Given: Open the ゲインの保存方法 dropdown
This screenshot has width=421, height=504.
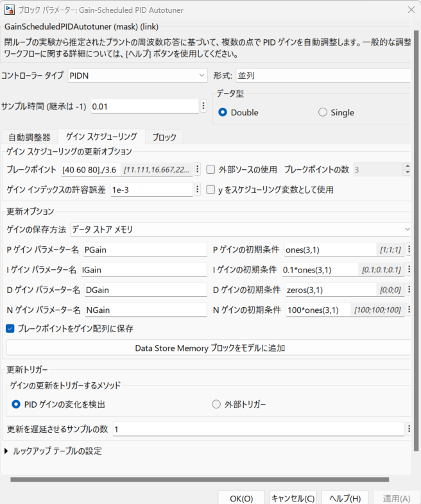Looking at the screenshot, I should 241,229.
